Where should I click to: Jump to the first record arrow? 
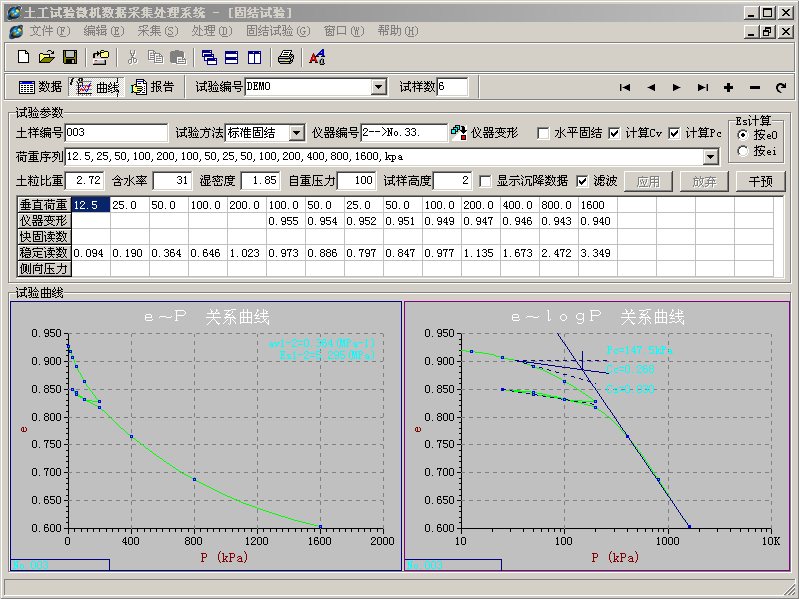[x=625, y=87]
